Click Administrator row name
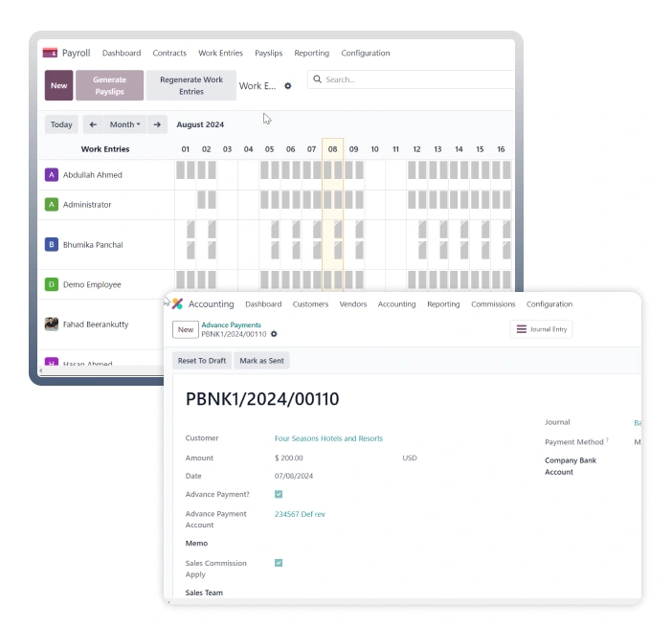Image resolution: width=672 pixels, height=626 pixels. 87,205
